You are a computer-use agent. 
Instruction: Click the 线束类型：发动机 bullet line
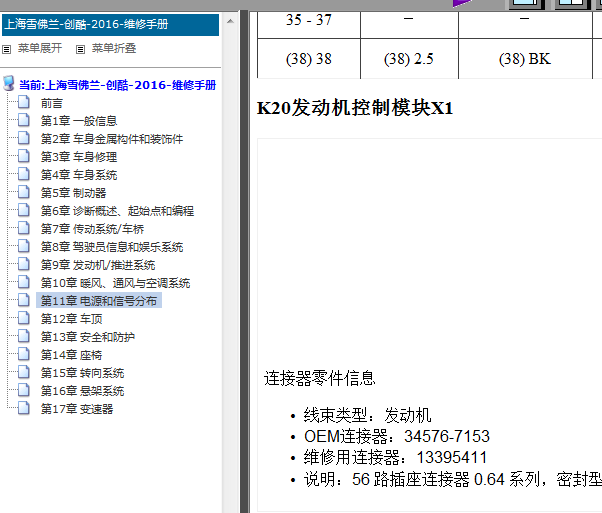367,415
